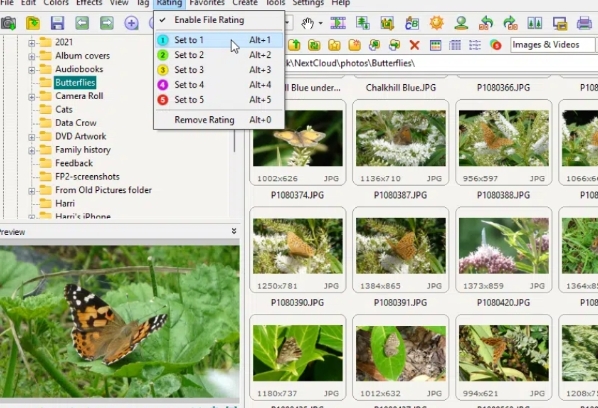Click the sun brightness adjustment icon
Screen dimensions: 598x408
(x=436, y=23)
